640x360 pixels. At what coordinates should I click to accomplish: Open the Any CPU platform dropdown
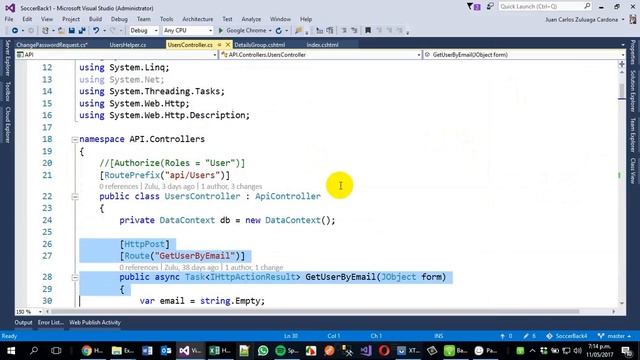pyautogui.click(x=187, y=31)
